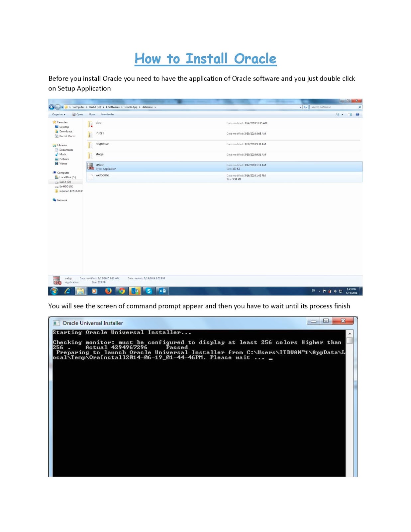The width and height of the screenshot is (411, 532).
Task: Click the 'How to Install Oracle' heading
Action: pos(205,59)
